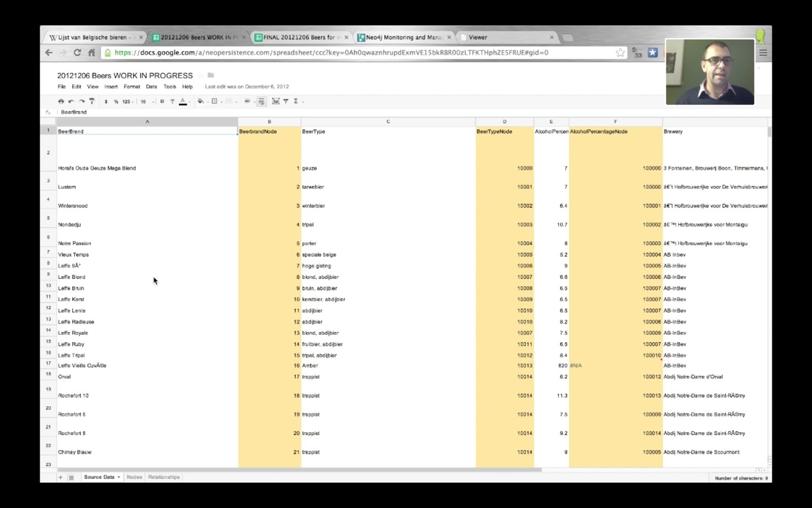The width and height of the screenshot is (812, 508).
Task: Switch to the Lijst van Belgische bieren tab
Action: [95, 38]
